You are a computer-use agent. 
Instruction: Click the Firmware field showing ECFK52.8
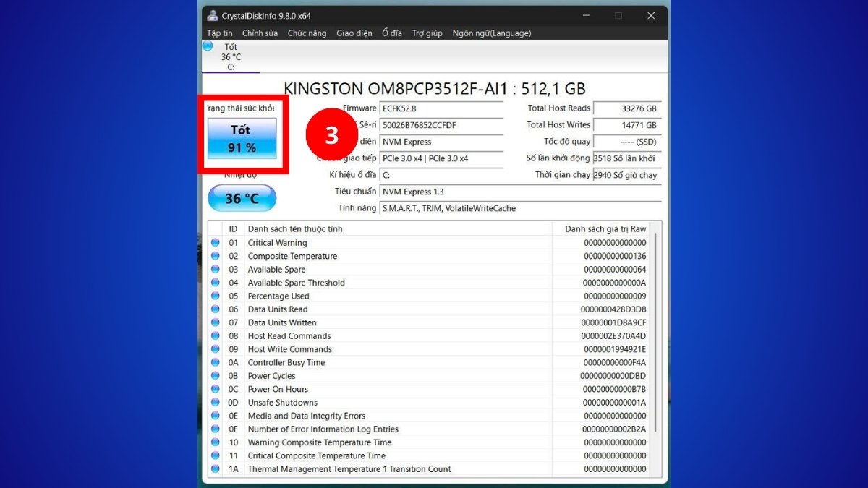pyautogui.click(x=441, y=108)
